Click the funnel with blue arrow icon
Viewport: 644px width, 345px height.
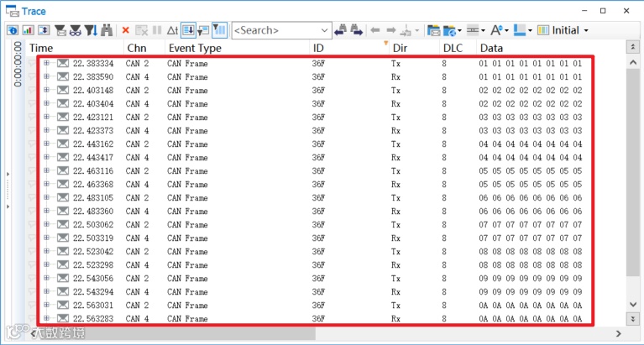[x=91, y=30]
